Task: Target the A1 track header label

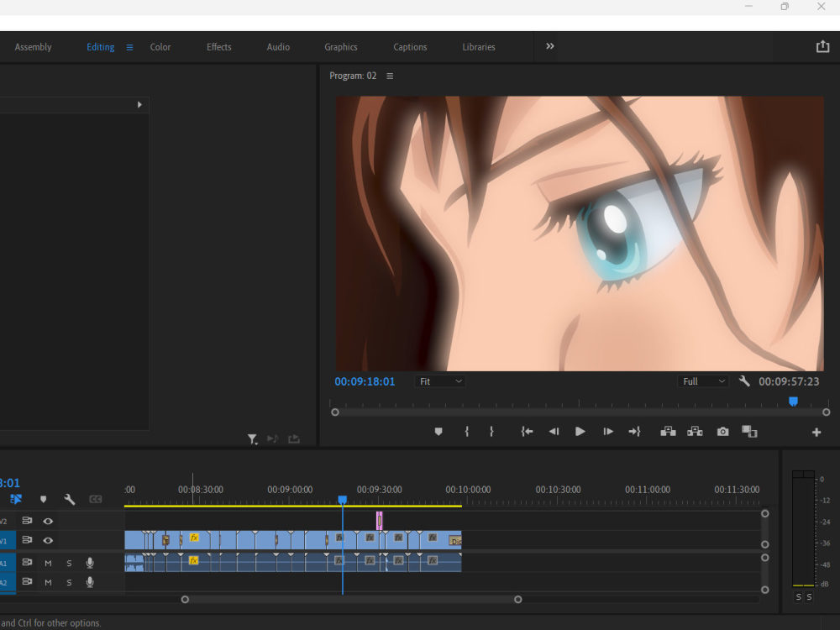Action: (x=4, y=563)
